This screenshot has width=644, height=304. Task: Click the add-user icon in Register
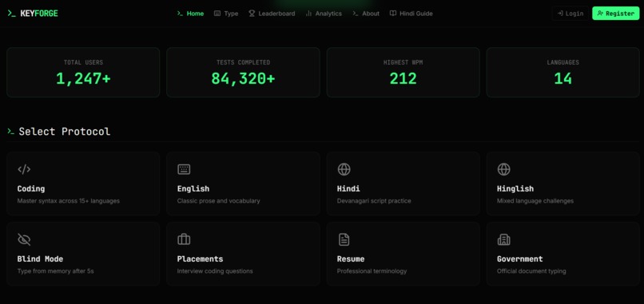point(600,13)
